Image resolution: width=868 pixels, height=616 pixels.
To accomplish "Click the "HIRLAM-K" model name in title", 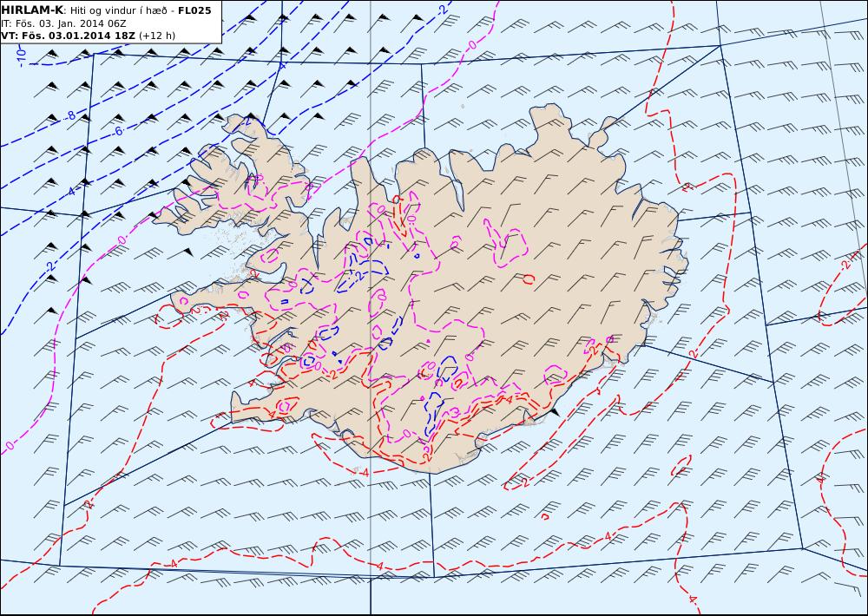I will pos(32,10).
